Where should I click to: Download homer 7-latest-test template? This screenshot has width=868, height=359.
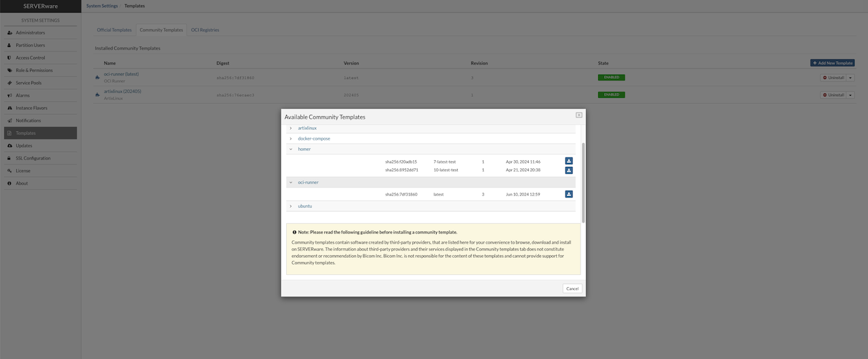569,162
